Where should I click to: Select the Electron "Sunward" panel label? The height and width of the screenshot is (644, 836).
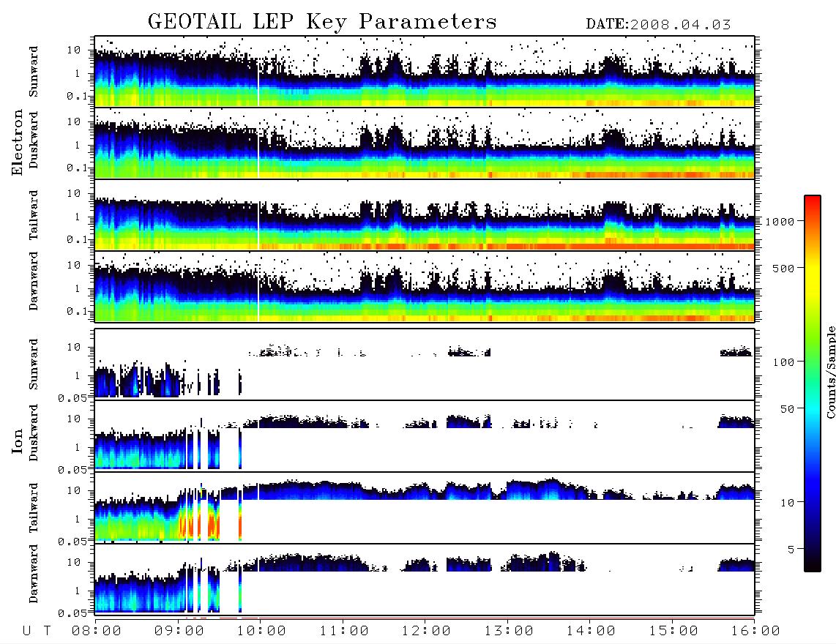click(34, 72)
